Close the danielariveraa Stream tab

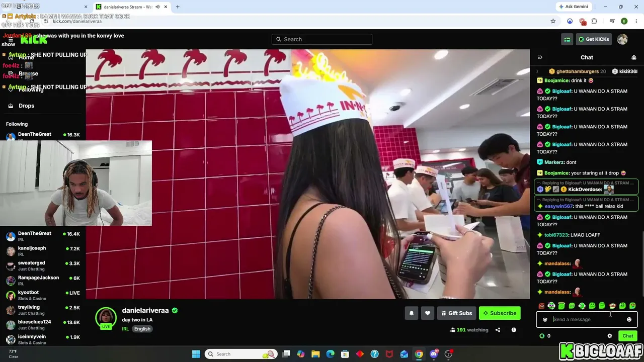pyautogui.click(x=166, y=7)
